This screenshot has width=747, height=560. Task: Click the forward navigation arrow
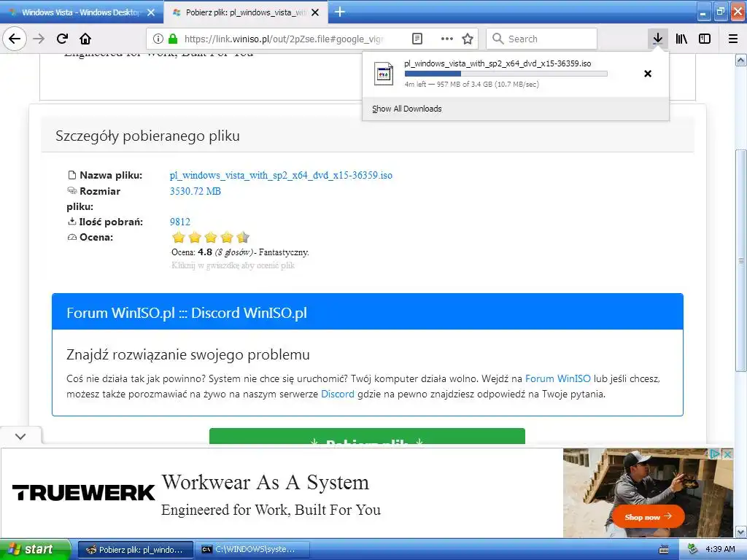(x=39, y=39)
